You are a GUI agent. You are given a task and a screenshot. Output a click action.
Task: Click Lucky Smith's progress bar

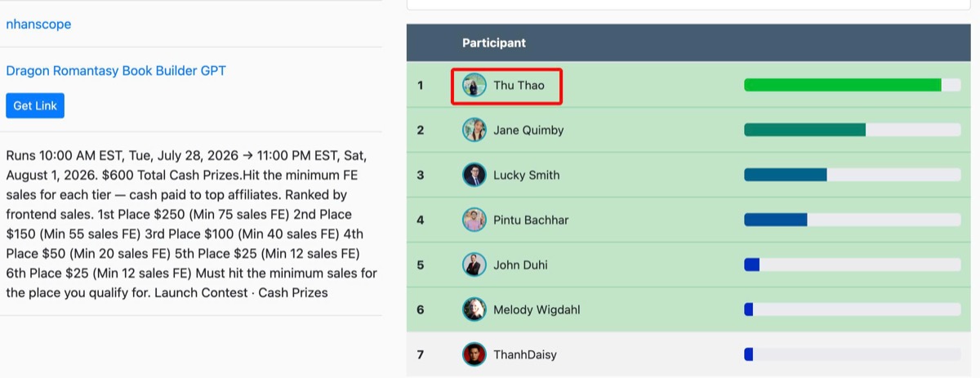[x=853, y=175]
